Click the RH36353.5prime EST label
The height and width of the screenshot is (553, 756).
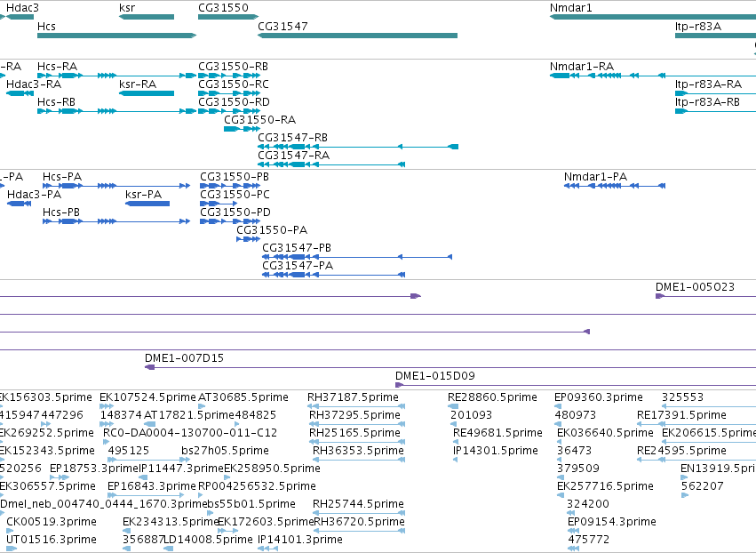point(358,451)
